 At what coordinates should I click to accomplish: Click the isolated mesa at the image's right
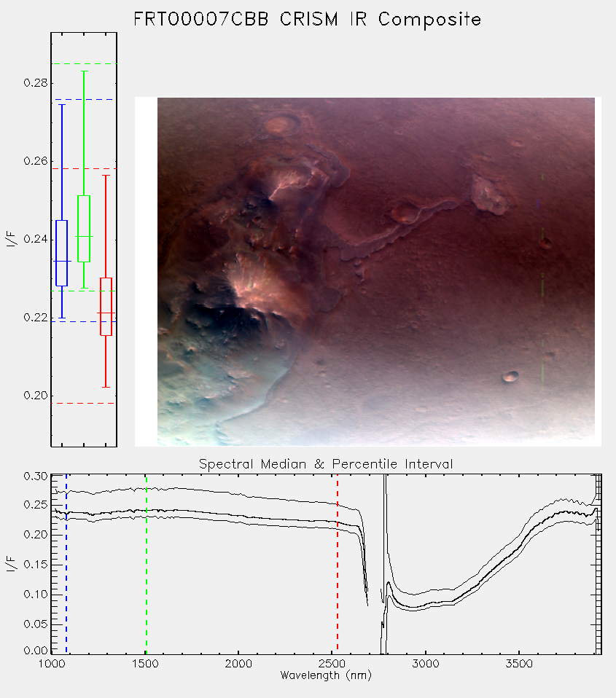pos(490,195)
